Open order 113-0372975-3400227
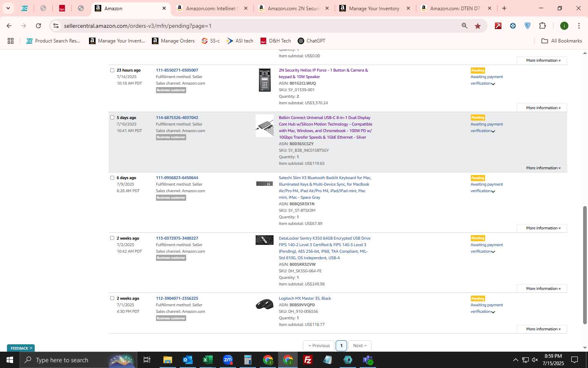 (177, 238)
